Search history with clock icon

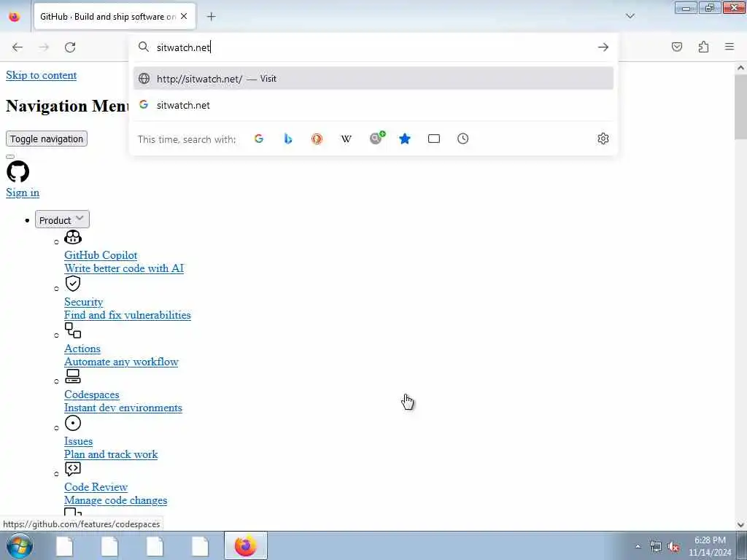(x=462, y=139)
